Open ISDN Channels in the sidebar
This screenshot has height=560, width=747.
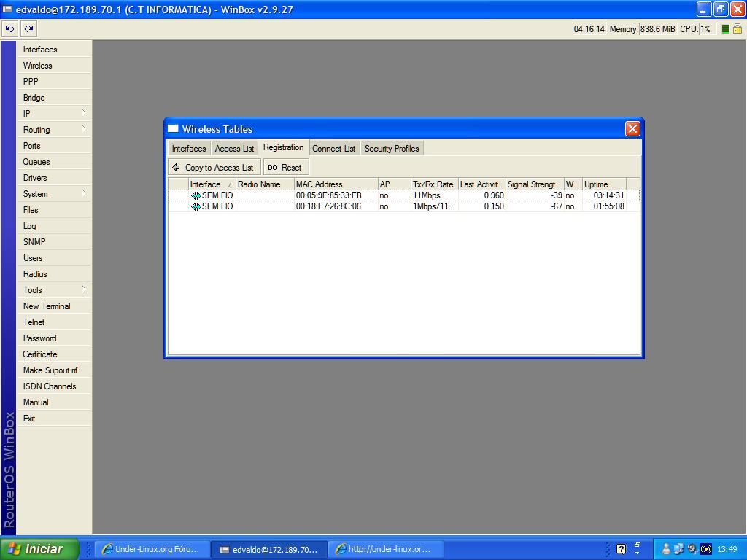click(54, 386)
